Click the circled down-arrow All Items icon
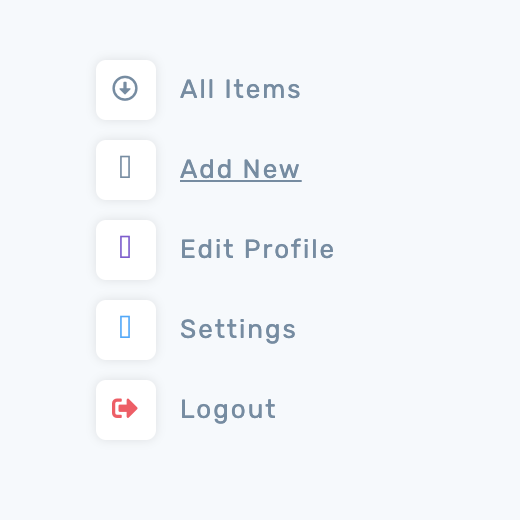The height and width of the screenshot is (520, 520). pyautogui.click(x=125, y=88)
